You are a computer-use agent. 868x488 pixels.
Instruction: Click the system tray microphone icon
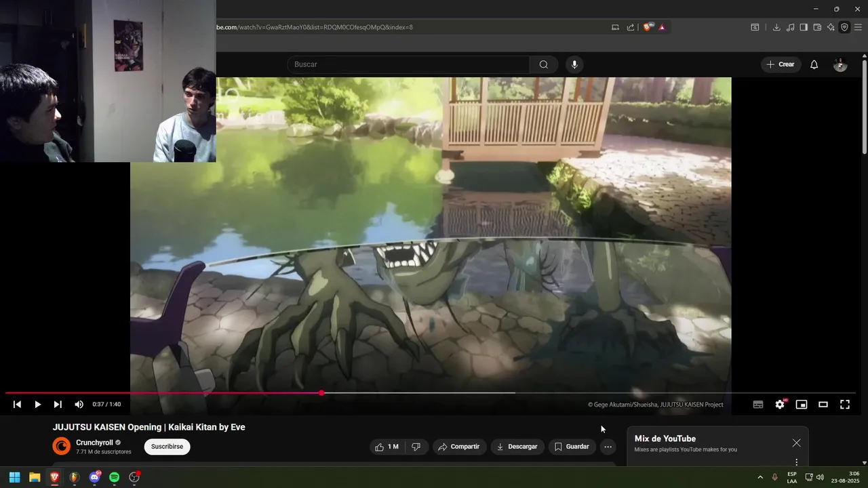pos(775,477)
